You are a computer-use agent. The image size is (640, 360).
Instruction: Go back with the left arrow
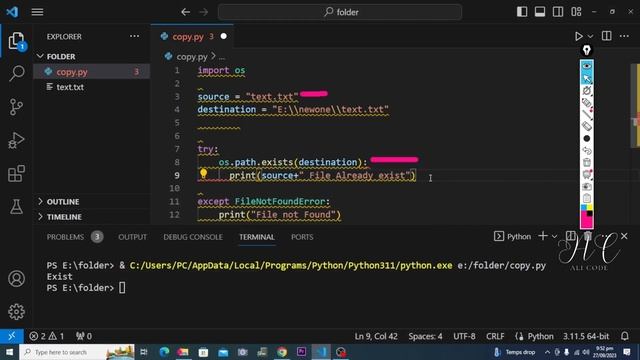tap(185, 12)
